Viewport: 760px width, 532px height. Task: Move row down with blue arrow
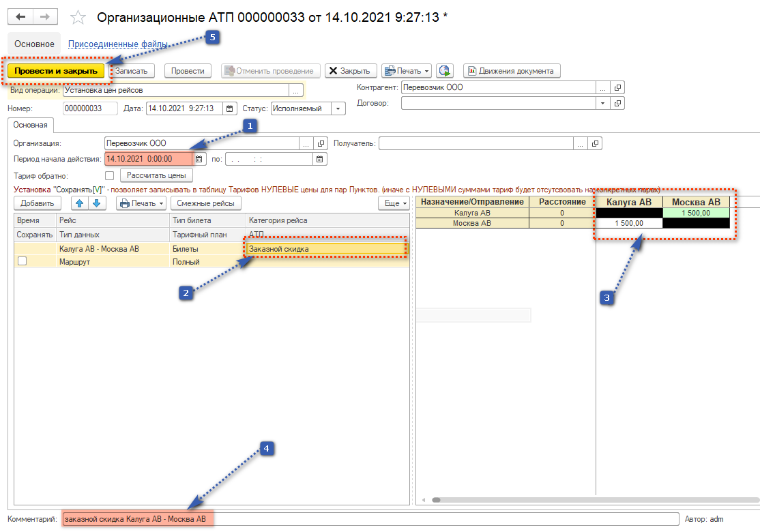coord(97,203)
